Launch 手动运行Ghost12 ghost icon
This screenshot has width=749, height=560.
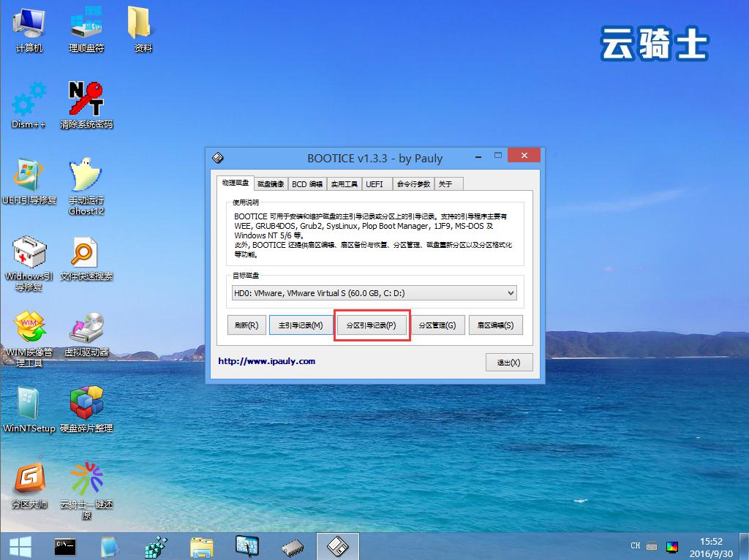click(x=86, y=181)
